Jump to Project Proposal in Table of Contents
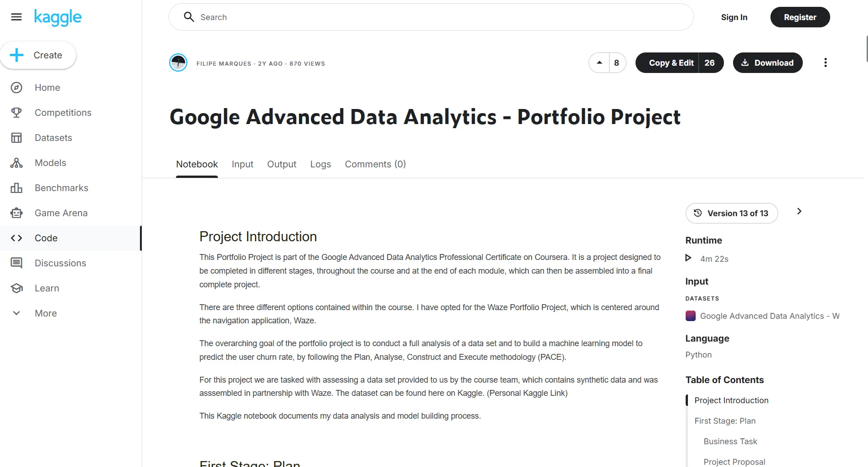The image size is (868, 467). 734,462
